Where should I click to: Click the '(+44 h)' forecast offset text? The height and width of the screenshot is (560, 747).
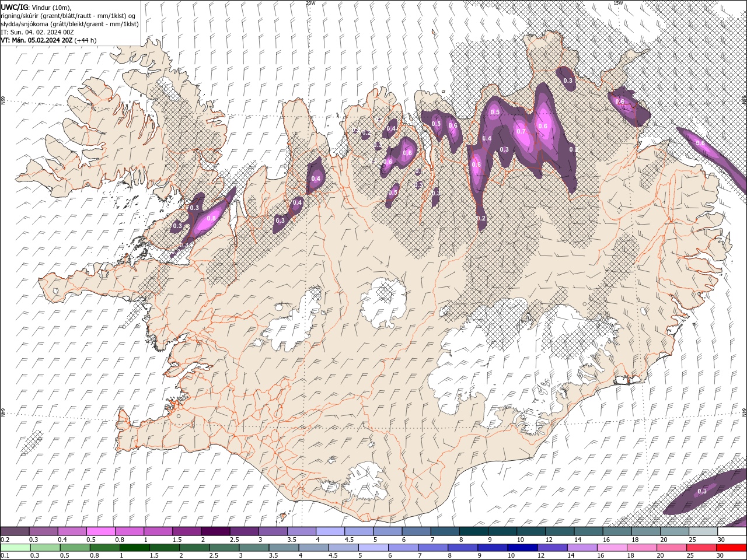click(86, 40)
